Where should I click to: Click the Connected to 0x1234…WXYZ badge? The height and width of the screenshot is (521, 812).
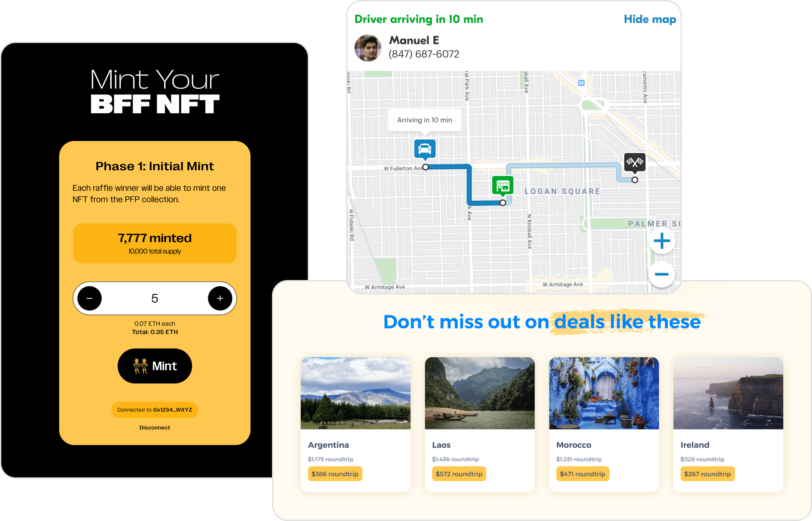(155, 410)
